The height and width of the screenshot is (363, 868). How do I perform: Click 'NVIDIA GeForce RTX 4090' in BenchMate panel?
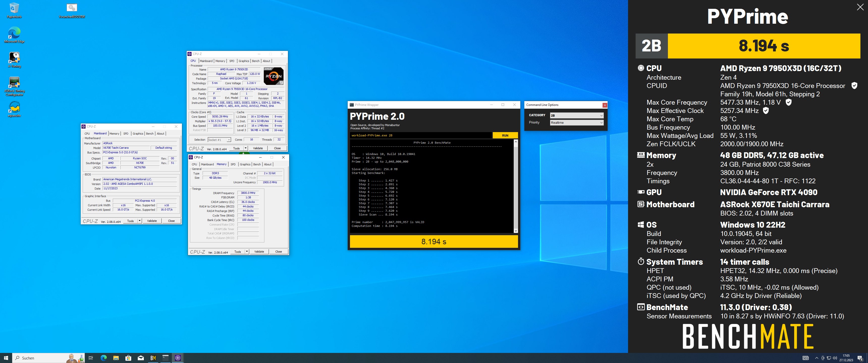(x=769, y=192)
